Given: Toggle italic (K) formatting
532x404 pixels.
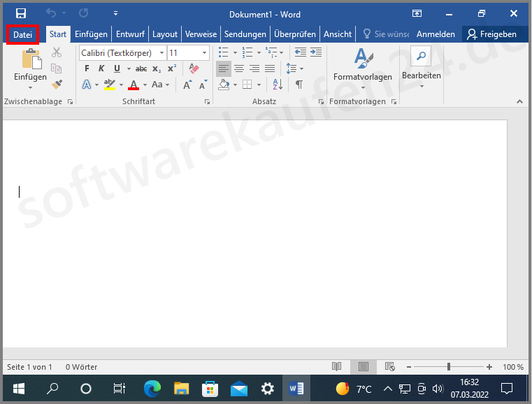Looking at the screenshot, I should point(101,68).
